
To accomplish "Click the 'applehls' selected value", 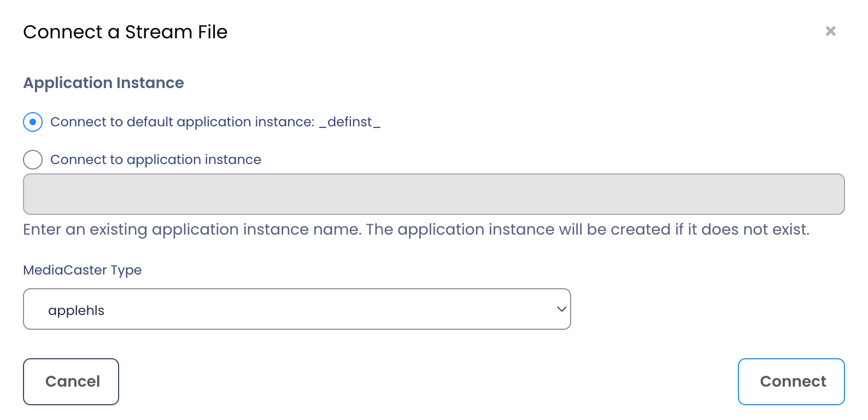I will (77, 311).
